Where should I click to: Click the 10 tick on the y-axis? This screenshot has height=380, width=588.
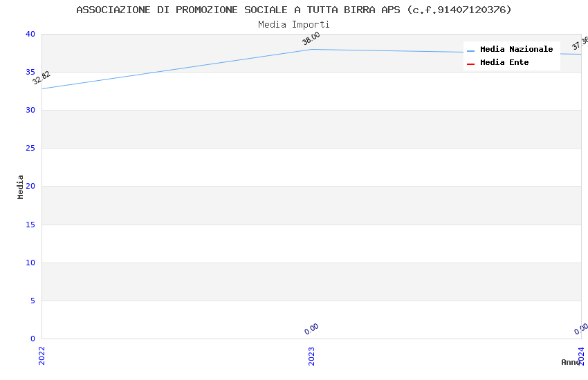30,263
